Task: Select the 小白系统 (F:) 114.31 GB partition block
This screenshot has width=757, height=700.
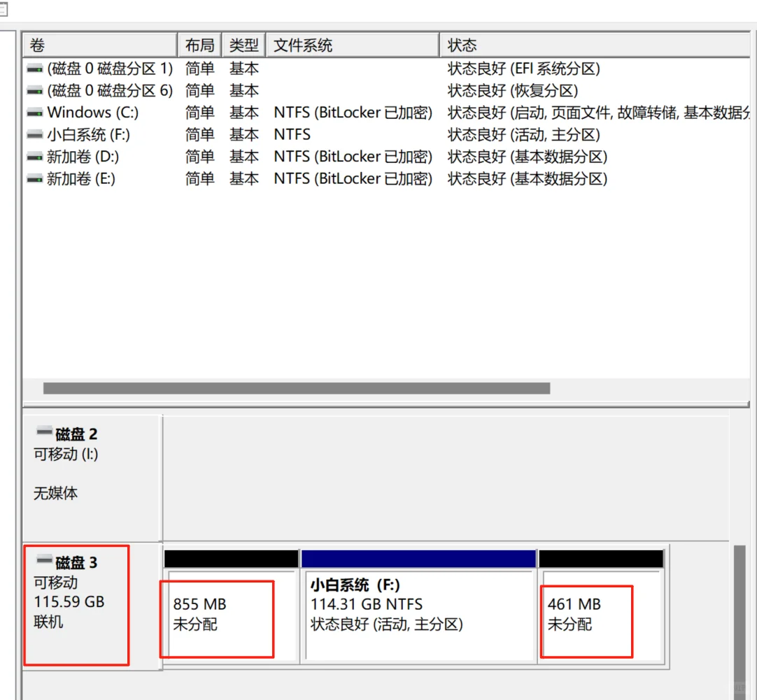Action: pos(418,607)
